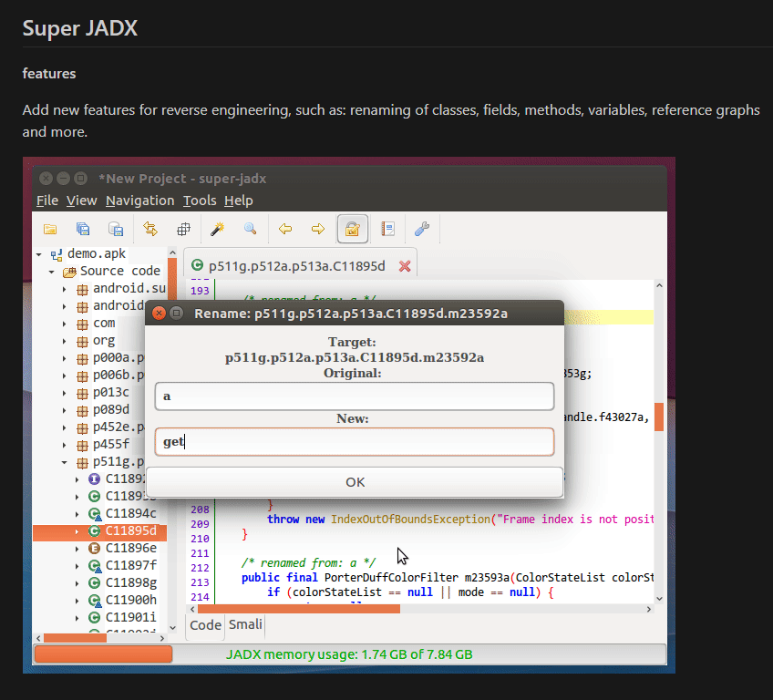The image size is (773, 700).
Task: Expand the C11894c class node
Action: coord(77,514)
